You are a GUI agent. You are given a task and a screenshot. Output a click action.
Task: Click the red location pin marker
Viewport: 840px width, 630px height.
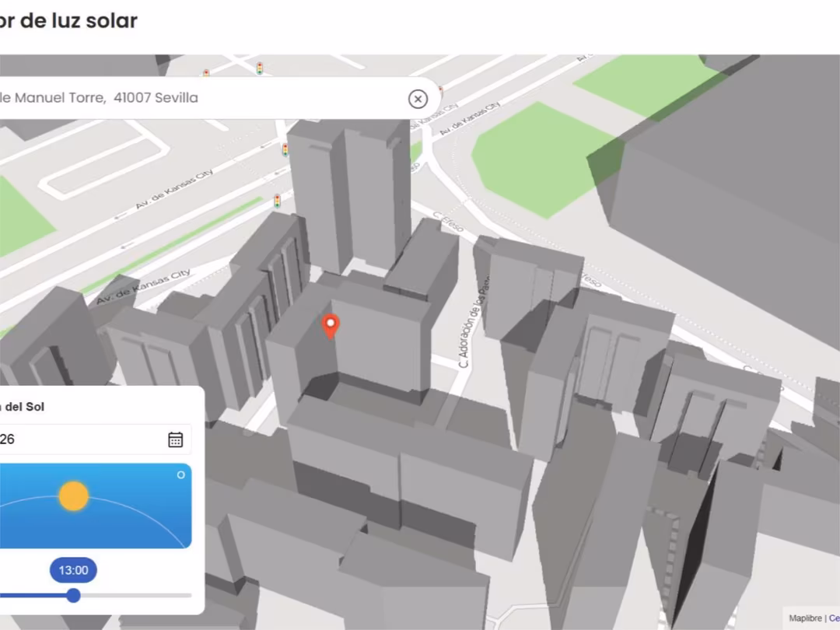tap(331, 326)
